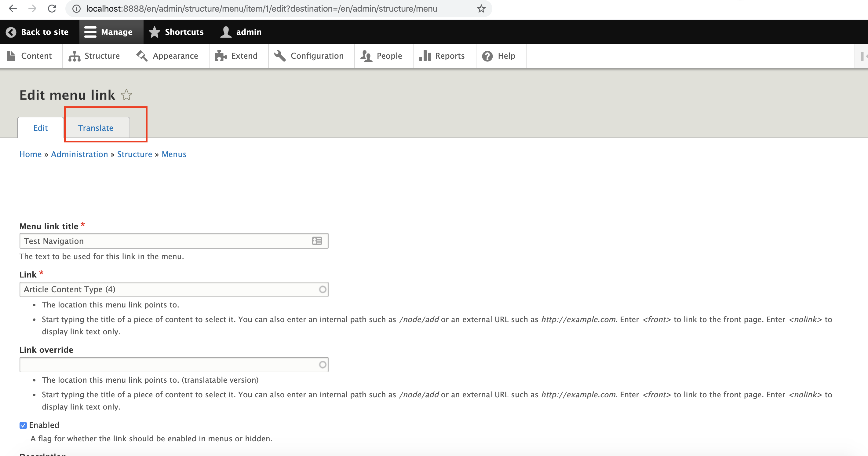Switch to the Edit tab
The image size is (868, 456).
pyautogui.click(x=41, y=127)
